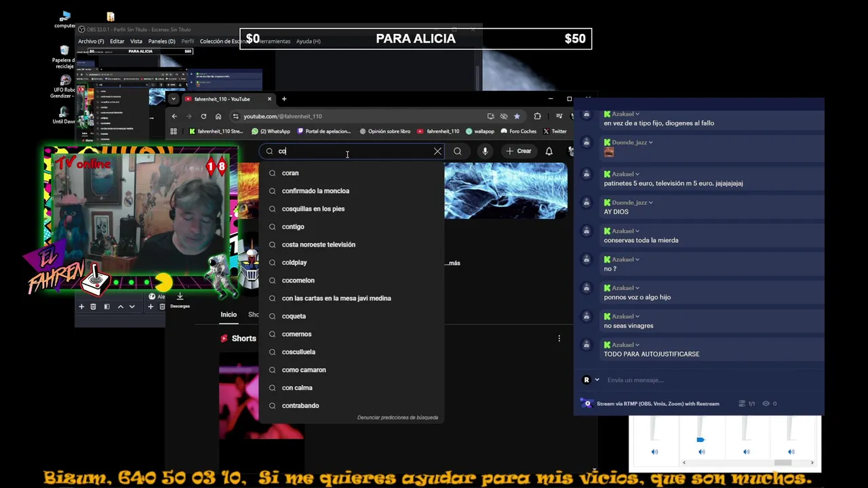Open browser apps grid in bookmarks bar

pyautogui.click(x=174, y=131)
